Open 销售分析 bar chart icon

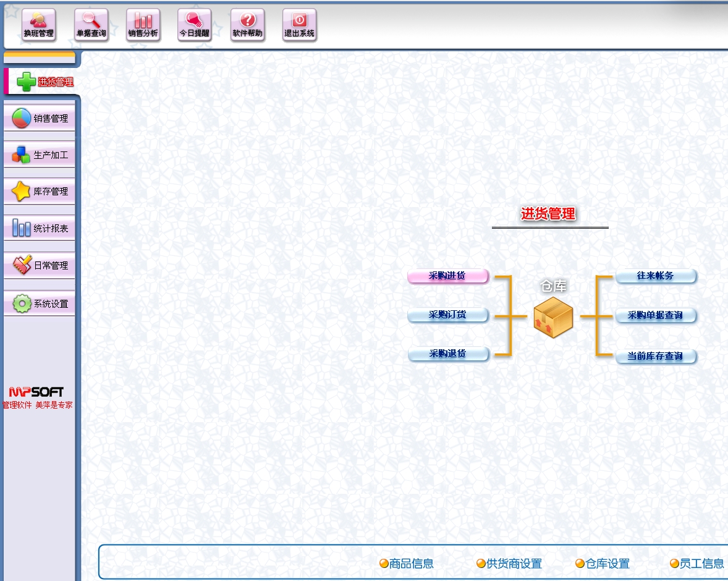coord(143,25)
